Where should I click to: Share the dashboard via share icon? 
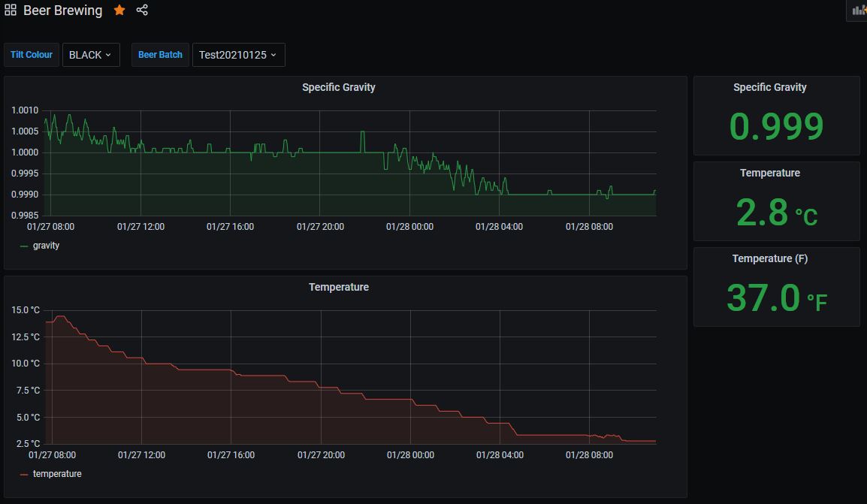point(142,10)
